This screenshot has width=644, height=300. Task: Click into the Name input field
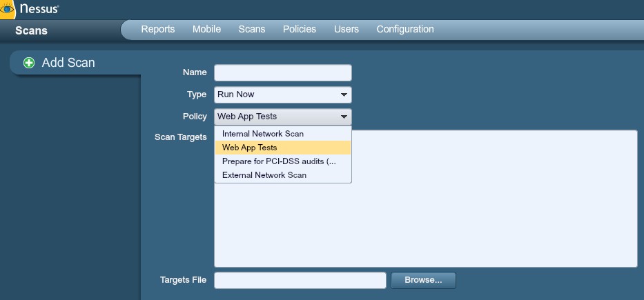(x=283, y=72)
